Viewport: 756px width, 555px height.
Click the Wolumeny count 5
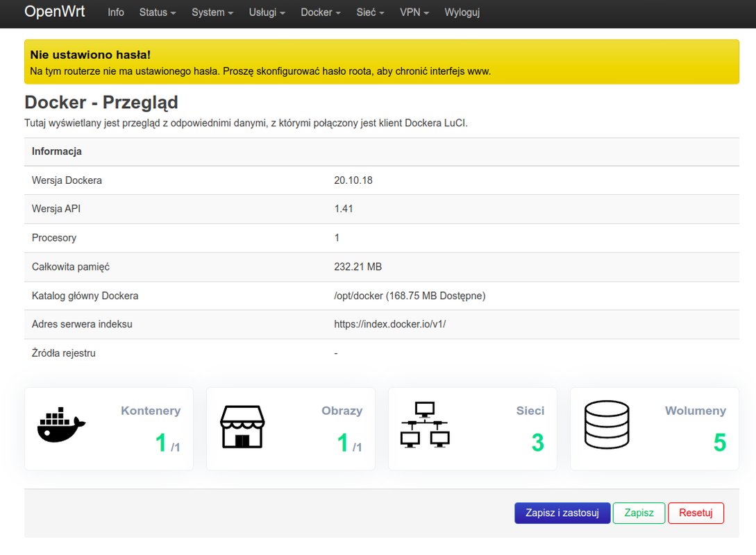click(720, 443)
